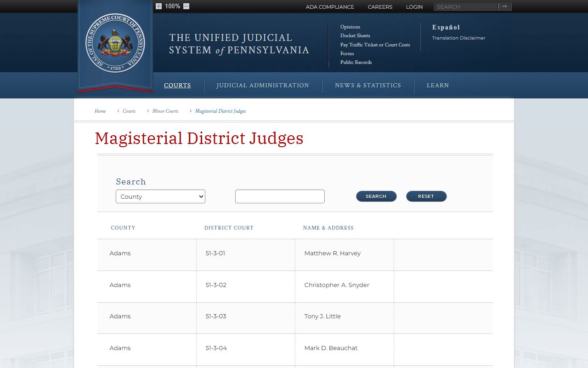Screen dimensions: 588x368
Task: Open the Forms link
Action: click(347, 54)
